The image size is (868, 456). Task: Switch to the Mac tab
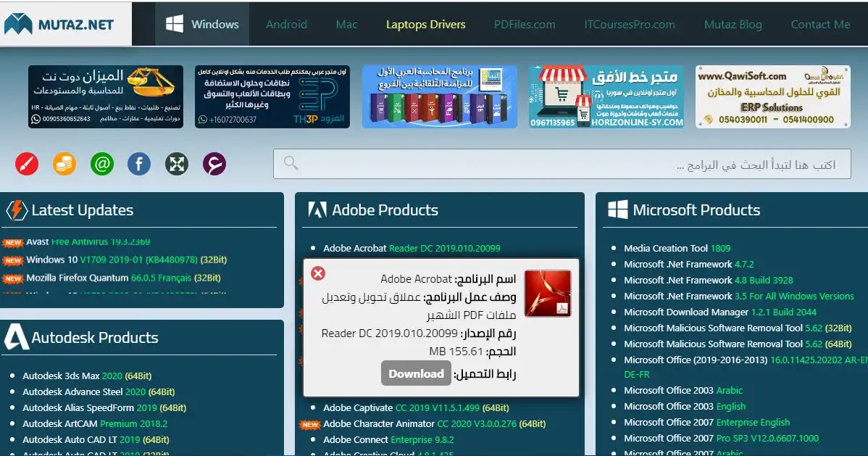point(346,25)
